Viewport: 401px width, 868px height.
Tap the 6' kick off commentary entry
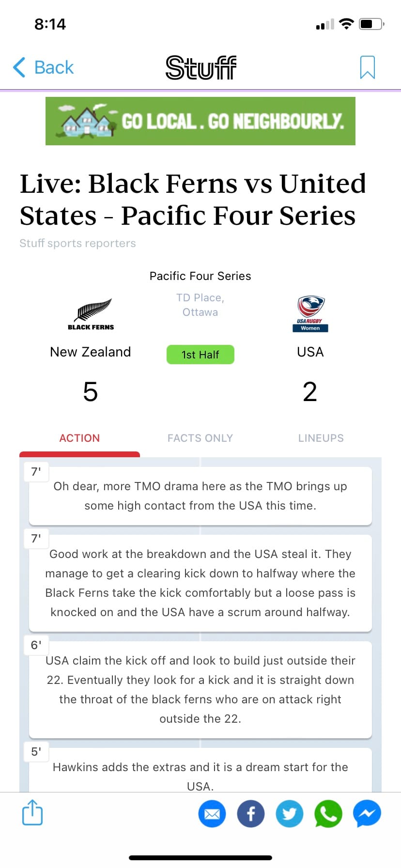coord(200,690)
